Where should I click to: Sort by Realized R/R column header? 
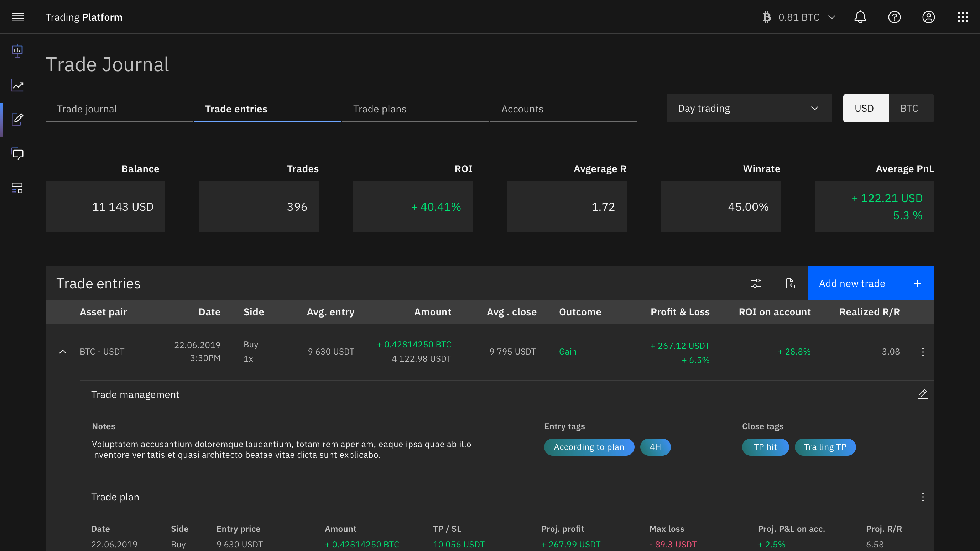tap(869, 312)
